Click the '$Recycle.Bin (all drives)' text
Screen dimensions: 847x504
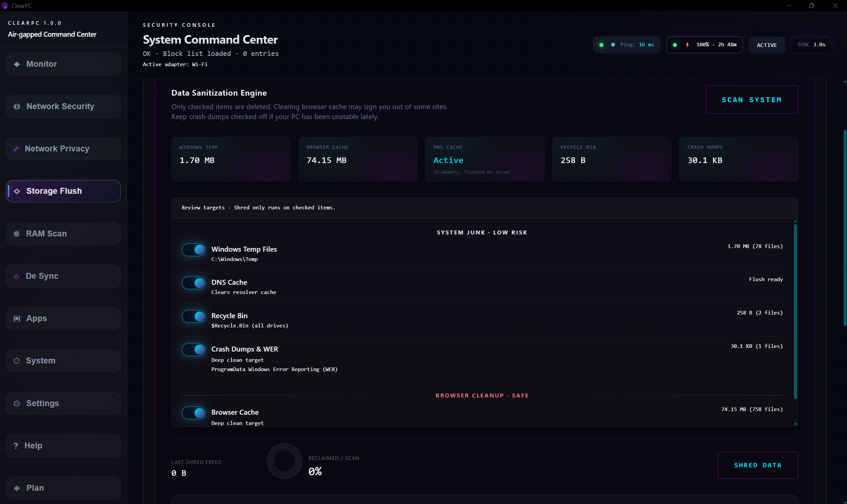[x=250, y=326]
